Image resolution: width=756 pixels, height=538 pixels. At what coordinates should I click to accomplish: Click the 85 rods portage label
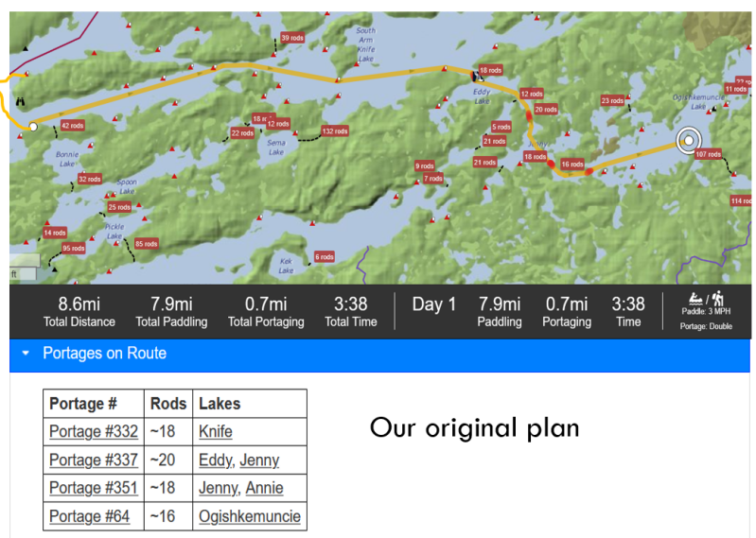click(146, 244)
